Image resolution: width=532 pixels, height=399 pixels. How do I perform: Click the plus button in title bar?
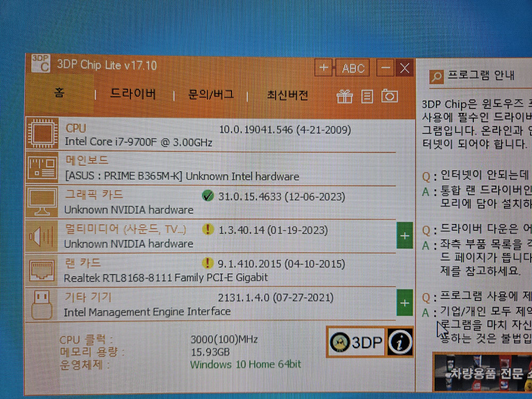(323, 68)
